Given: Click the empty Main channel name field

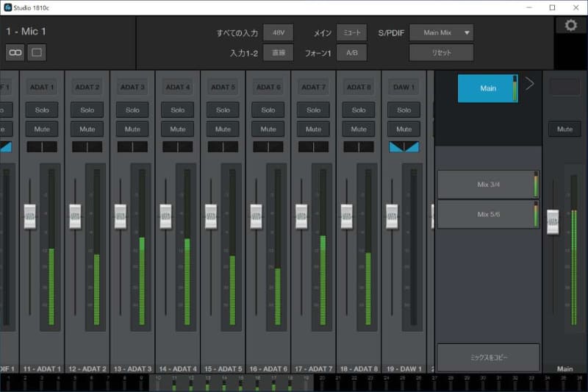Looking at the screenshot, I should point(564,87).
